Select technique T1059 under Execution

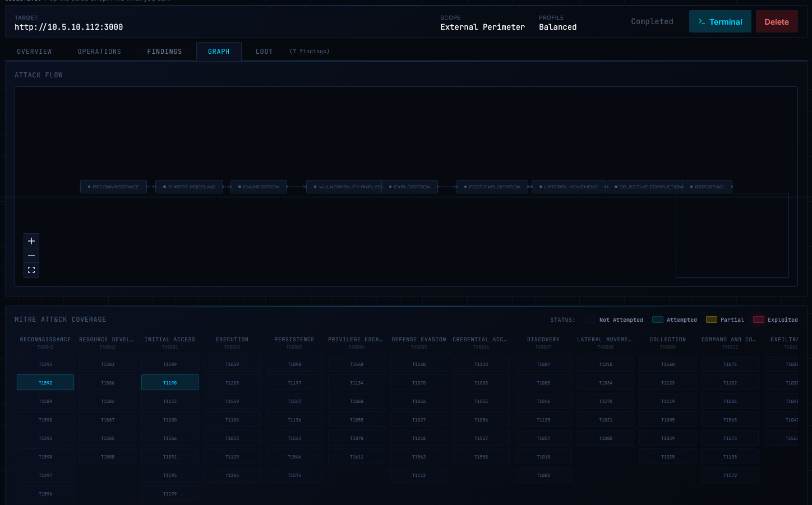click(x=232, y=364)
